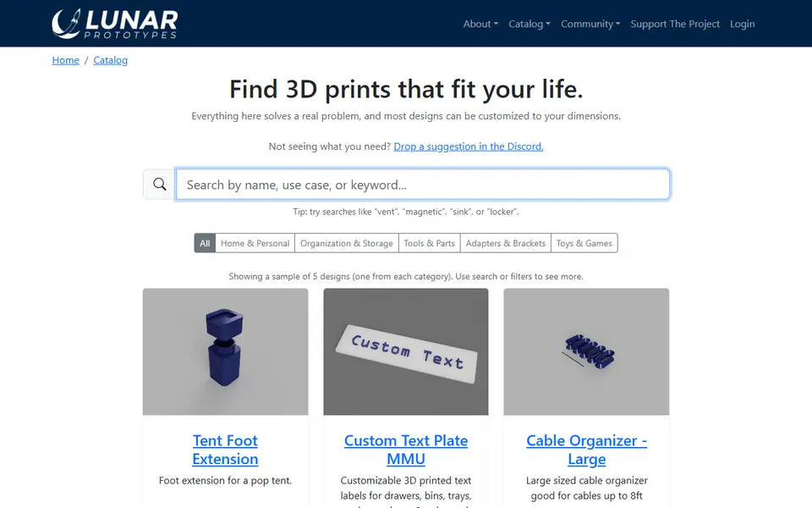Open the Custom Text plate thumbnail image
This screenshot has width=812, height=508.
tap(406, 351)
